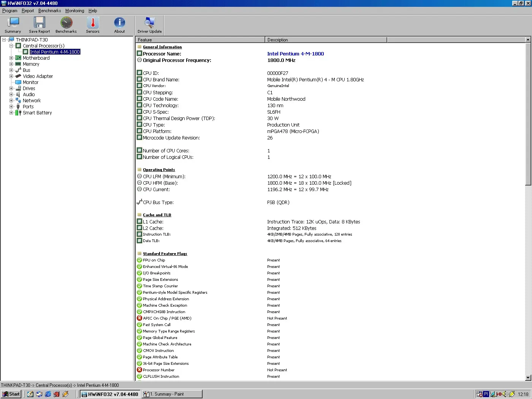Click the Operating Points section heading
532x399 pixels.
tap(159, 170)
